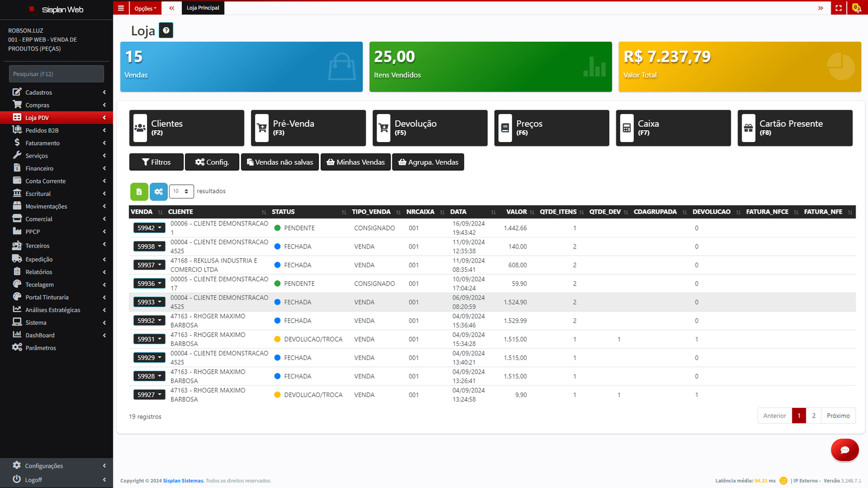This screenshot has height=488, width=868.
Task: Toggle the hamburger sidebar menu icon
Action: (x=121, y=8)
